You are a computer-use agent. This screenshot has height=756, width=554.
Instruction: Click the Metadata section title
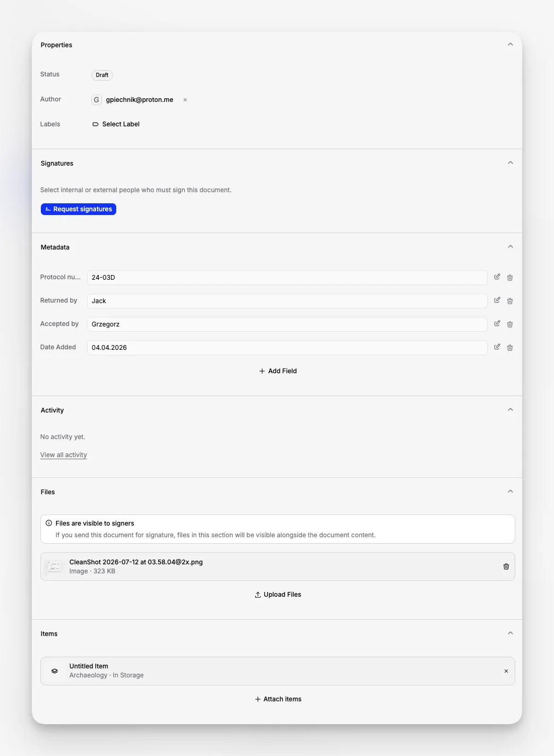pos(55,247)
